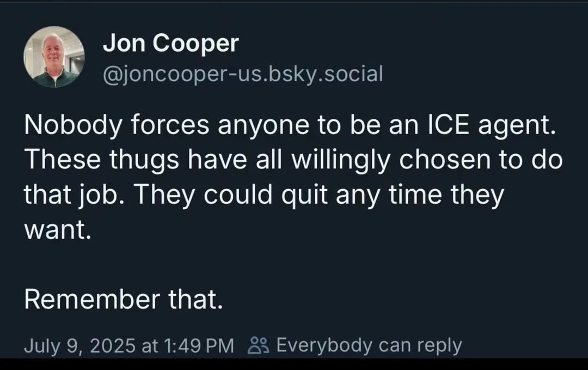This screenshot has width=588, height=370.
Task: Click the @joncooper-us.bsky.social handle
Action: click(x=243, y=74)
